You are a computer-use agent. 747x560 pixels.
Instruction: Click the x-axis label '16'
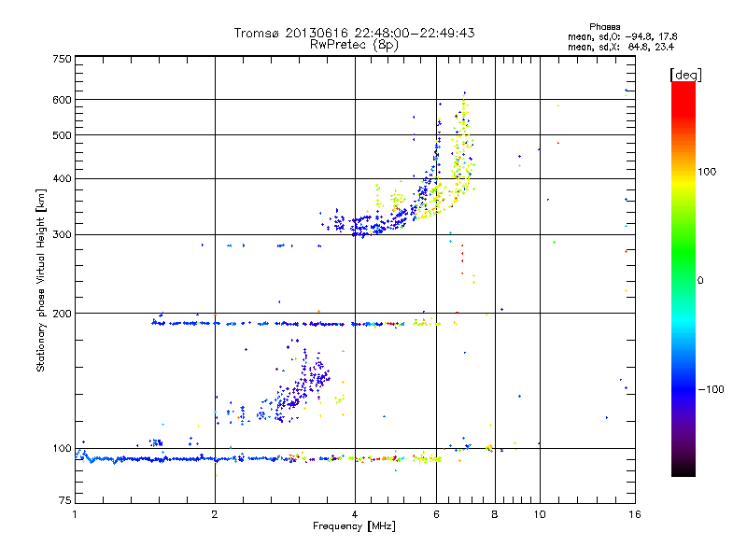click(x=635, y=514)
